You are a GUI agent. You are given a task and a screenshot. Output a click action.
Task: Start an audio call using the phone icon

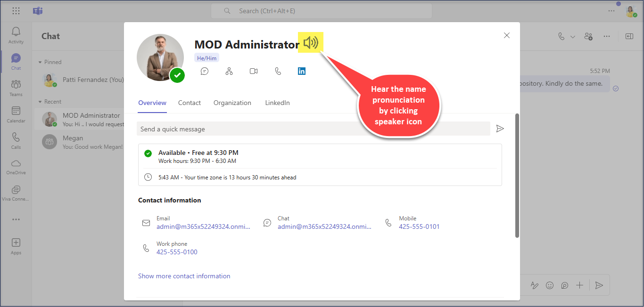(278, 71)
